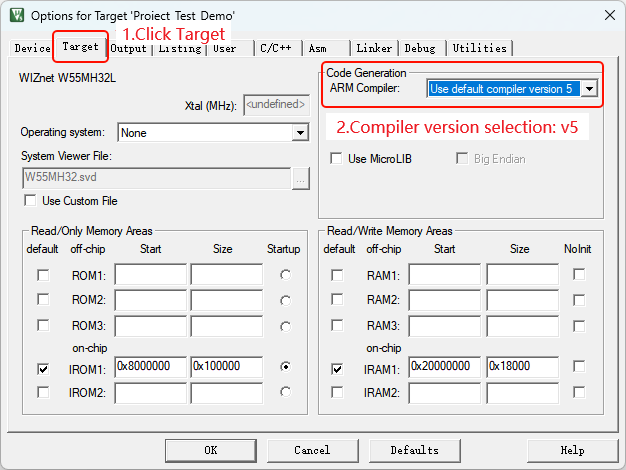Screen dimensions: 626x470
Task: Click the IROM2 Start field
Action: (x=151, y=393)
